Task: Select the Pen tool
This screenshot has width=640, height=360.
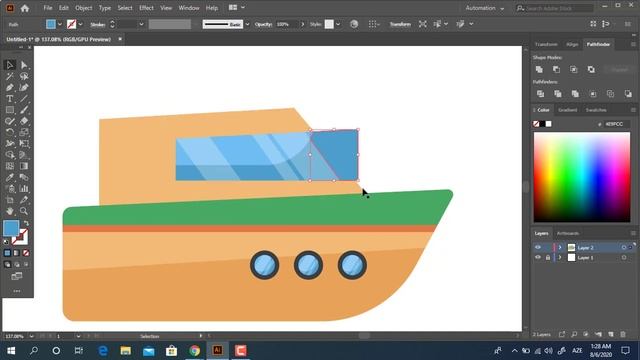Action: (10, 87)
